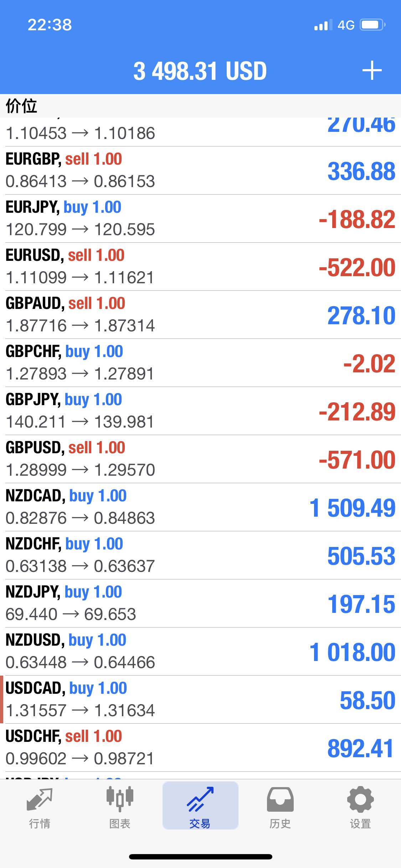Tap the cellular signal bars icon
Image resolution: width=401 pixels, height=868 pixels.
tap(323, 25)
